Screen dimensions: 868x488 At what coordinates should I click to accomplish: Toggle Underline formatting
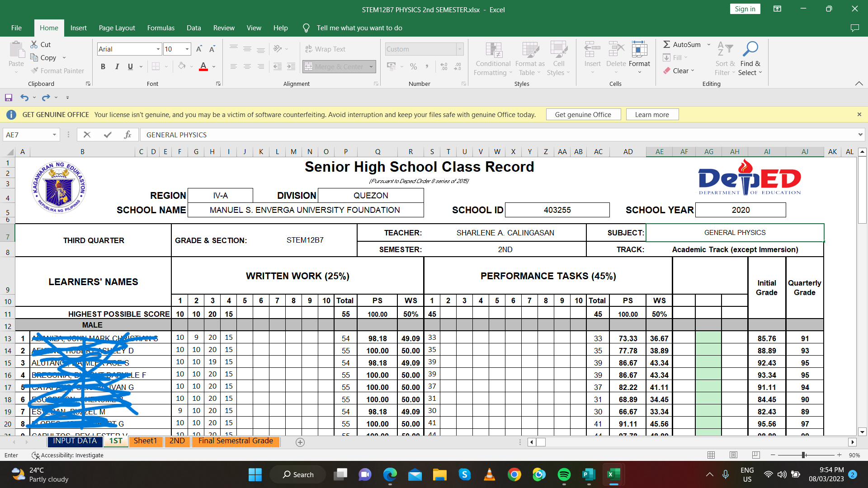click(x=130, y=66)
